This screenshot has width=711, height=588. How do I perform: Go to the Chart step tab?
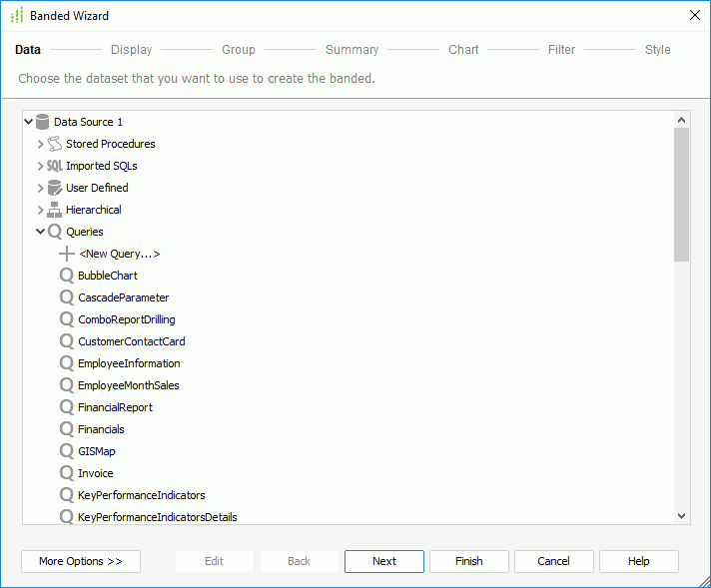point(463,49)
